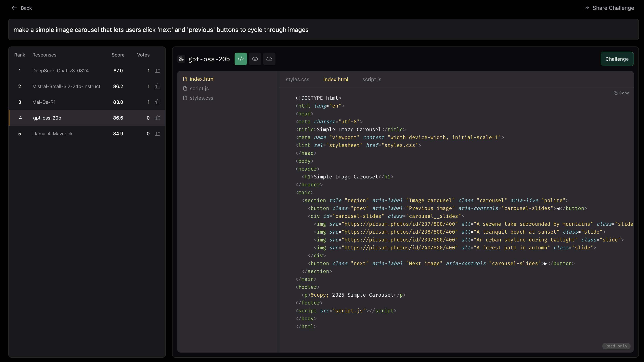Select index.html in the file tree
The width and height of the screenshot is (644, 362).
[202, 79]
